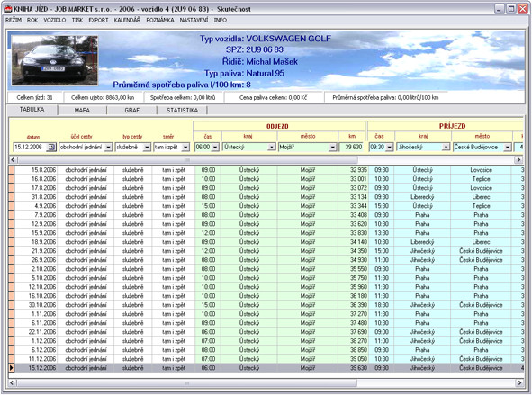Screen dimensions: 532x395
Task: Expand the směr dropdown
Action: [185, 148]
